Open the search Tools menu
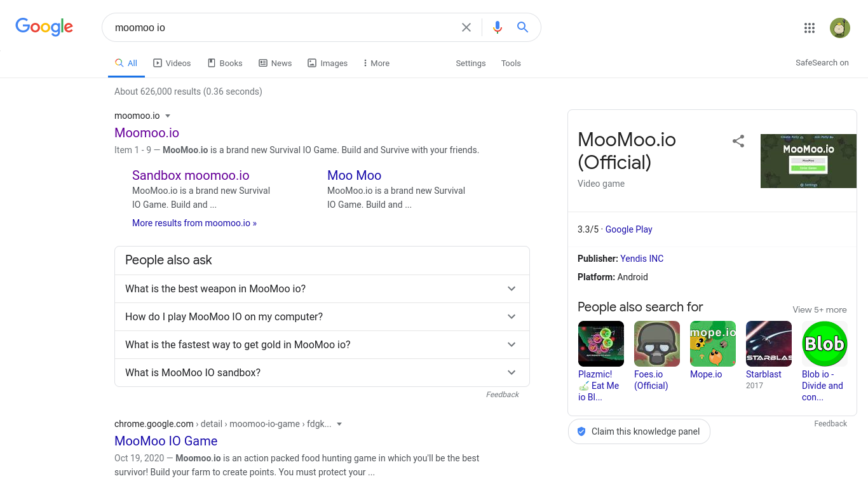868x488 pixels. click(x=511, y=63)
